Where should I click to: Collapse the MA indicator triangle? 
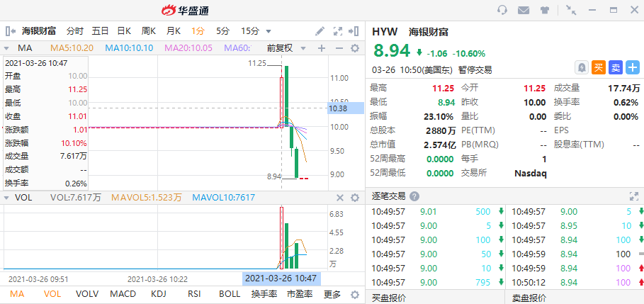[x=7, y=48]
